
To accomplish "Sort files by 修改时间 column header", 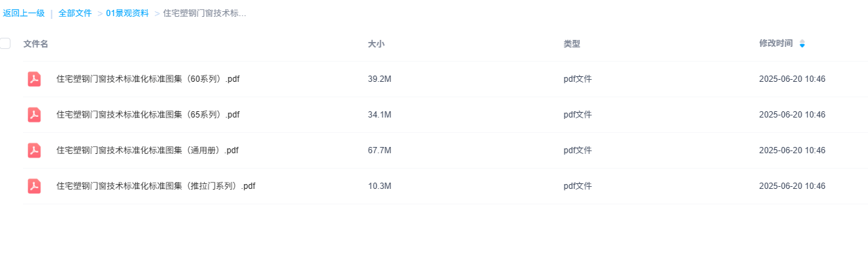I will click(x=776, y=43).
